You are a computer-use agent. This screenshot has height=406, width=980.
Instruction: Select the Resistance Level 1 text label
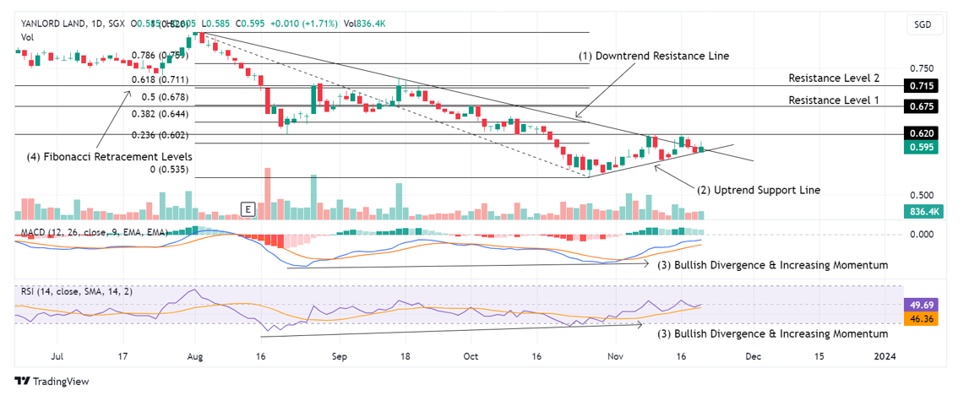click(834, 100)
